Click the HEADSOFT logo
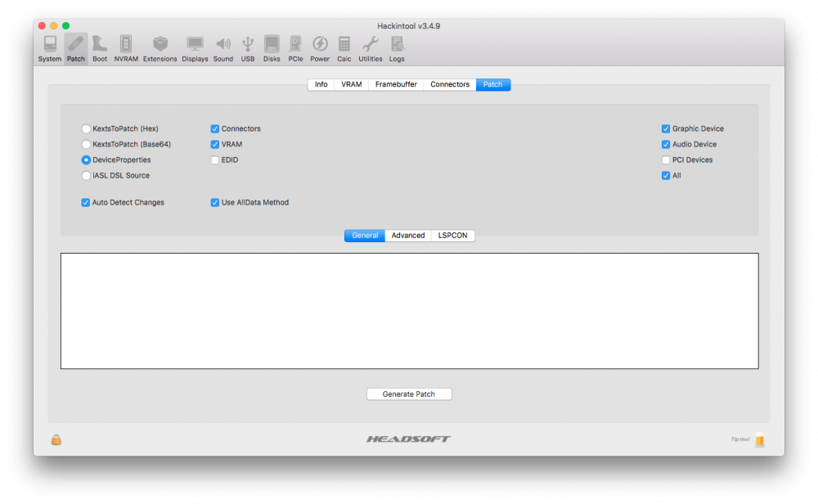Screen dimensions: 818x504 click(408, 439)
